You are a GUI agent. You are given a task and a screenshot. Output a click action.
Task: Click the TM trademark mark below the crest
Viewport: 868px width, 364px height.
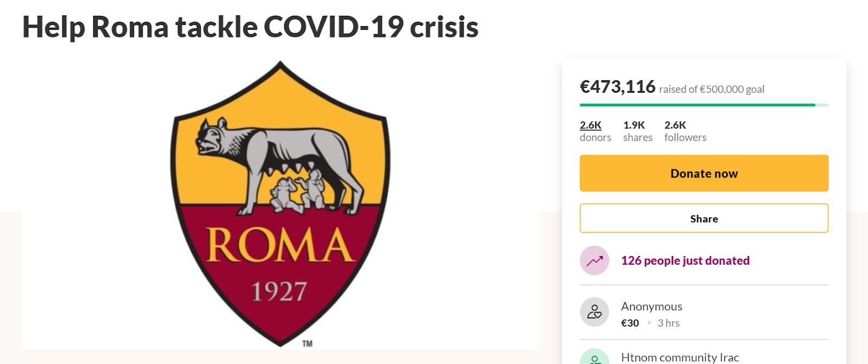pyautogui.click(x=307, y=343)
